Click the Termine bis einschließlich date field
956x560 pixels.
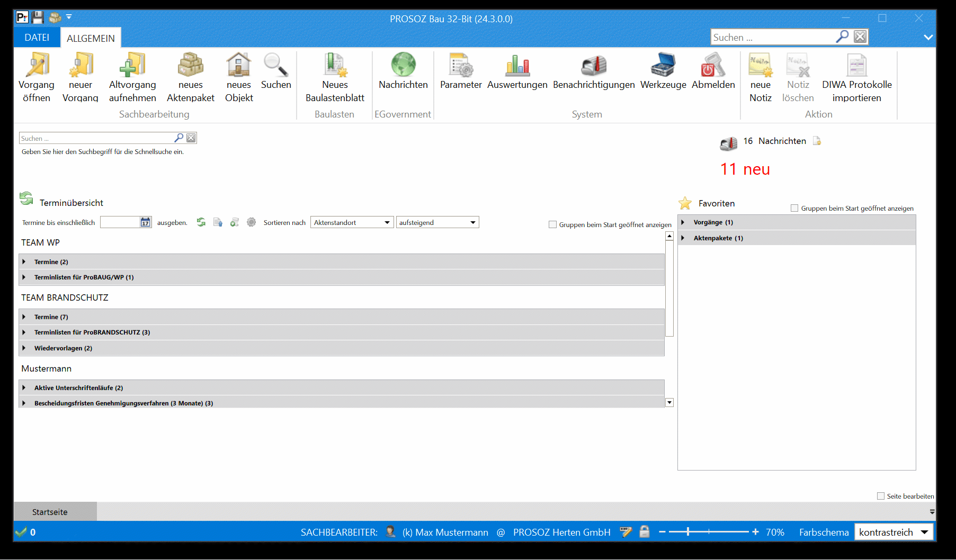[120, 222]
